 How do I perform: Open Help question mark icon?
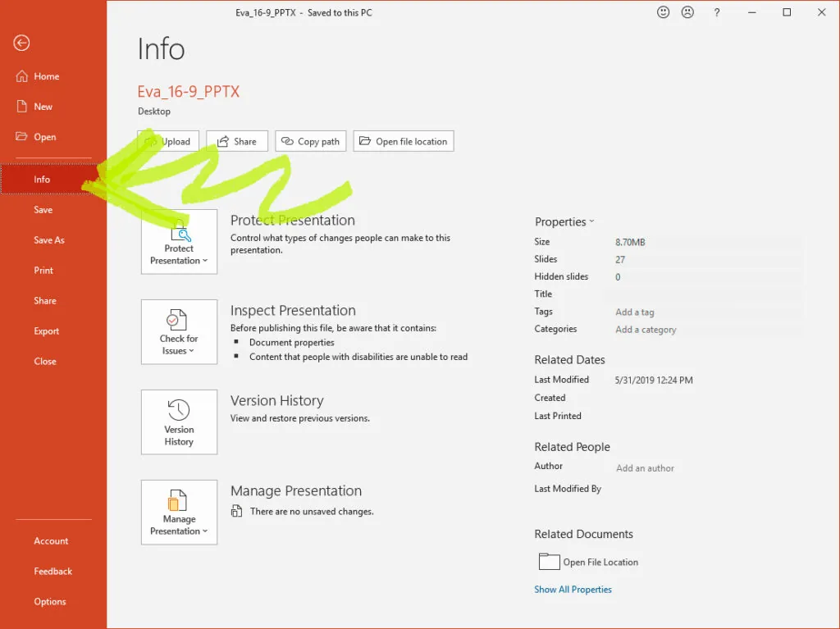click(x=717, y=13)
